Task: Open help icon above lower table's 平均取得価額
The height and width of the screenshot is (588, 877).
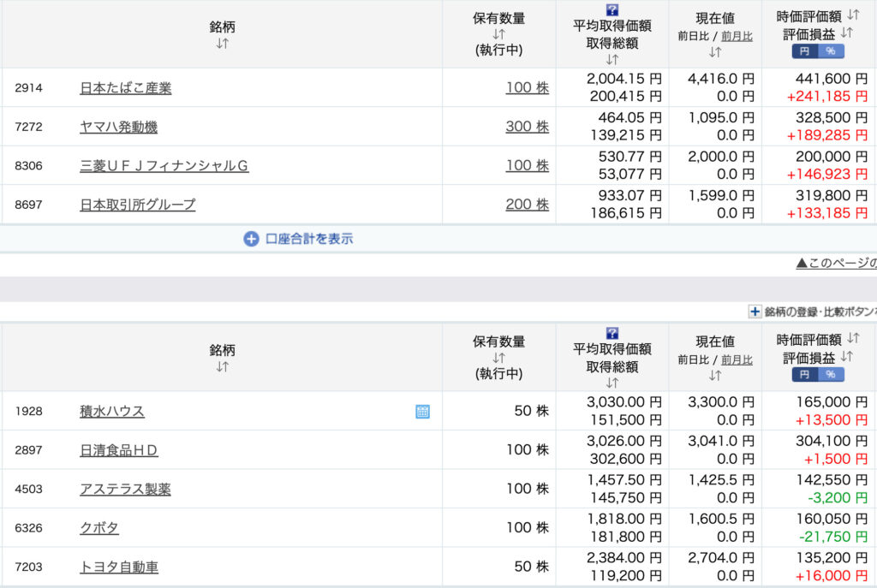Action: [x=612, y=333]
